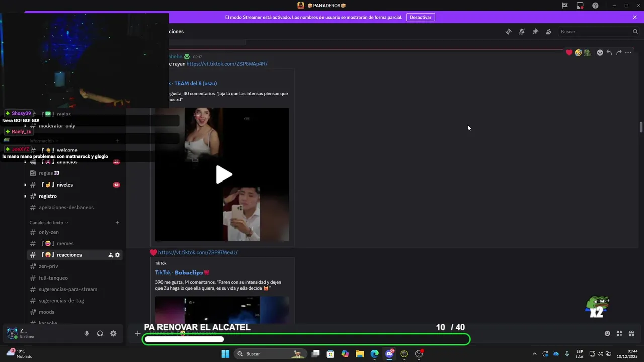
Task: React with the red heart quick reaction
Action: click(x=569, y=52)
